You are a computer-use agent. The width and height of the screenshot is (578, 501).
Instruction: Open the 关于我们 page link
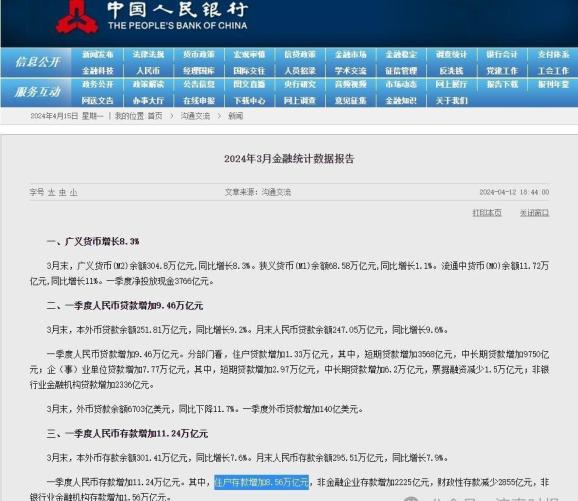pos(452,101)
